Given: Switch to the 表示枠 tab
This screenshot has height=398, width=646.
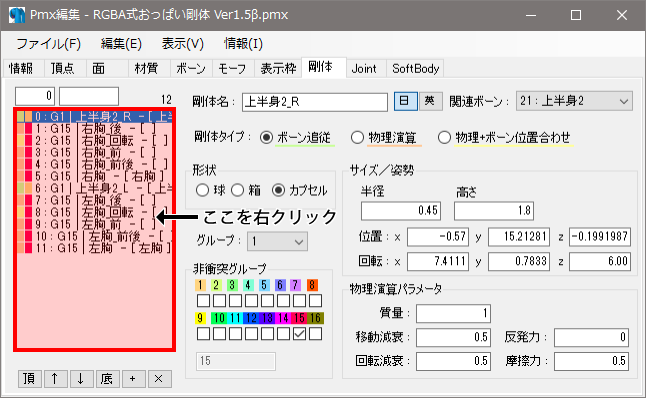Looking at the screenshot, I should click(278, 68).
